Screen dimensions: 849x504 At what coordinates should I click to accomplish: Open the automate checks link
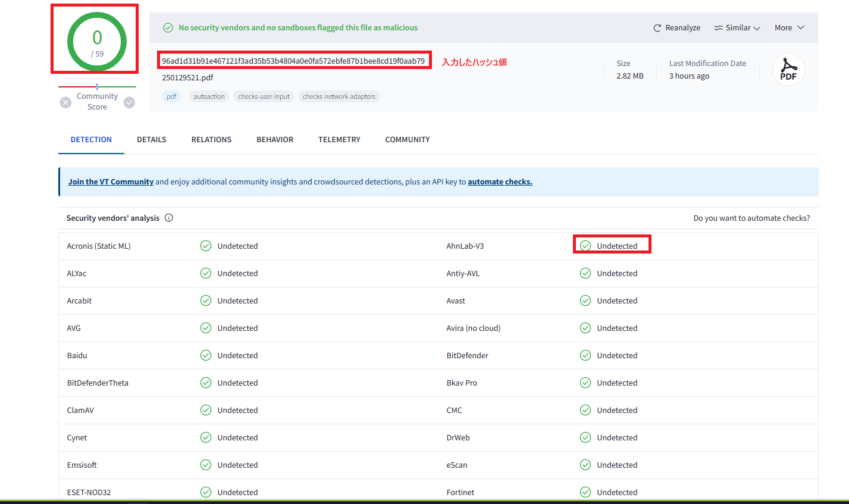tap(500, 181)
